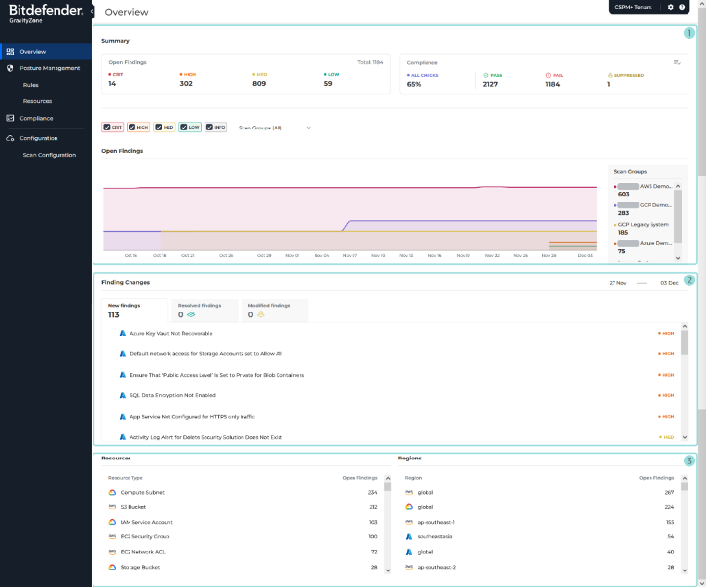This screenshot has height=588, width=707.
Task: Click the AWS icon next to S3 Bucket
Action: (112, 507)
